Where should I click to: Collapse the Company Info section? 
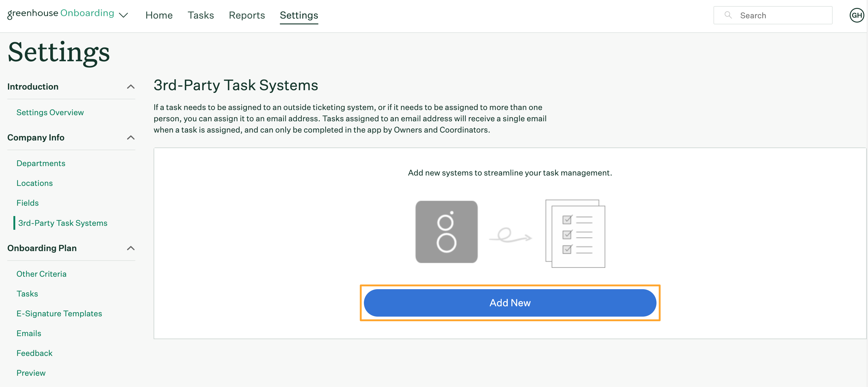(x=130, y=137)
